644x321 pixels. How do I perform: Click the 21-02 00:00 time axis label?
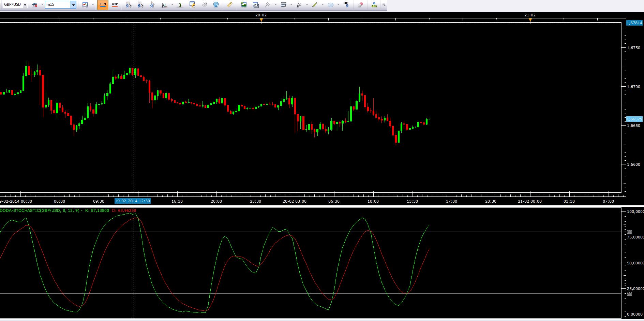pyautogui.click(x=530, y=201)
